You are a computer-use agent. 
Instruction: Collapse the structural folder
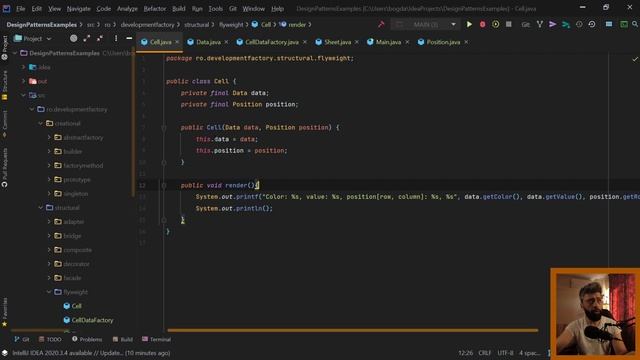40,208
